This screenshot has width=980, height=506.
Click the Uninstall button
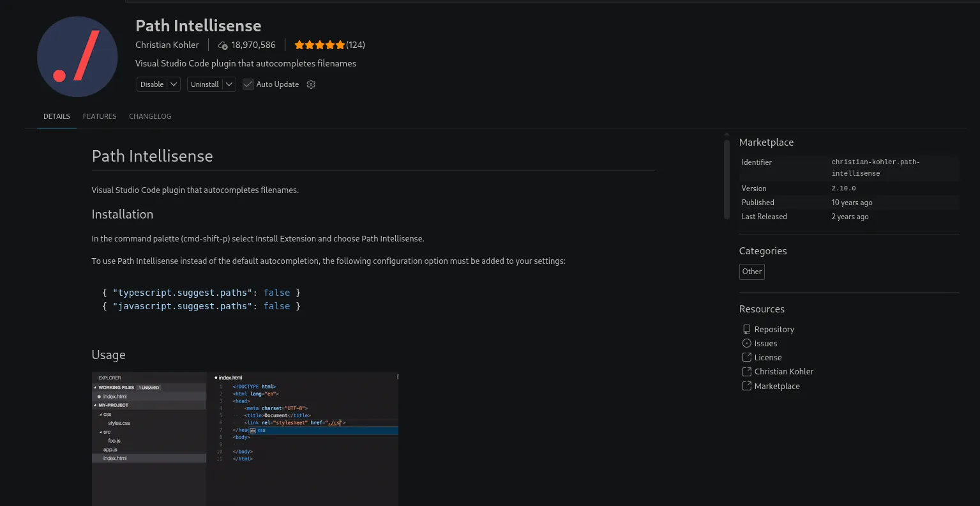click(205, 84)
